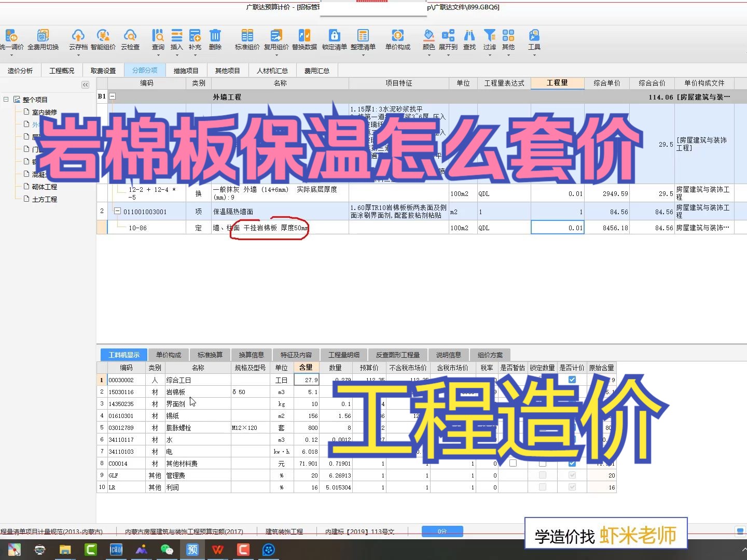Select 室内装修 in the project tree
Viewport: 747px width, 560px height.
point(45,112)
